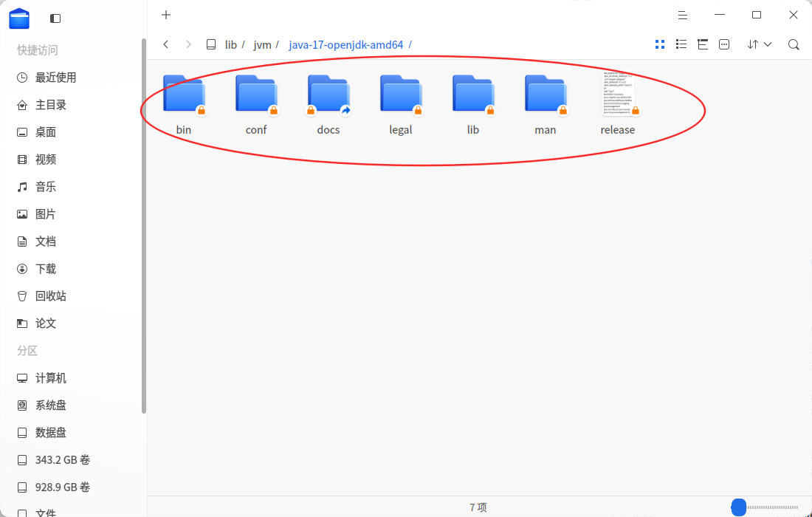Toggle the sidebar panel icon

pos(55,18)
